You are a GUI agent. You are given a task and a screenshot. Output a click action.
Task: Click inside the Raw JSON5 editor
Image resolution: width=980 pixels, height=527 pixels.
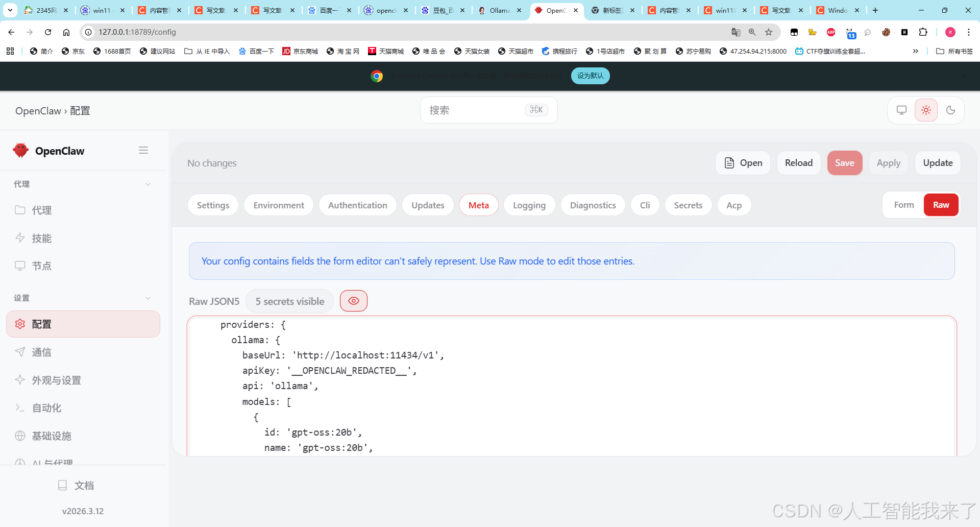572,386
